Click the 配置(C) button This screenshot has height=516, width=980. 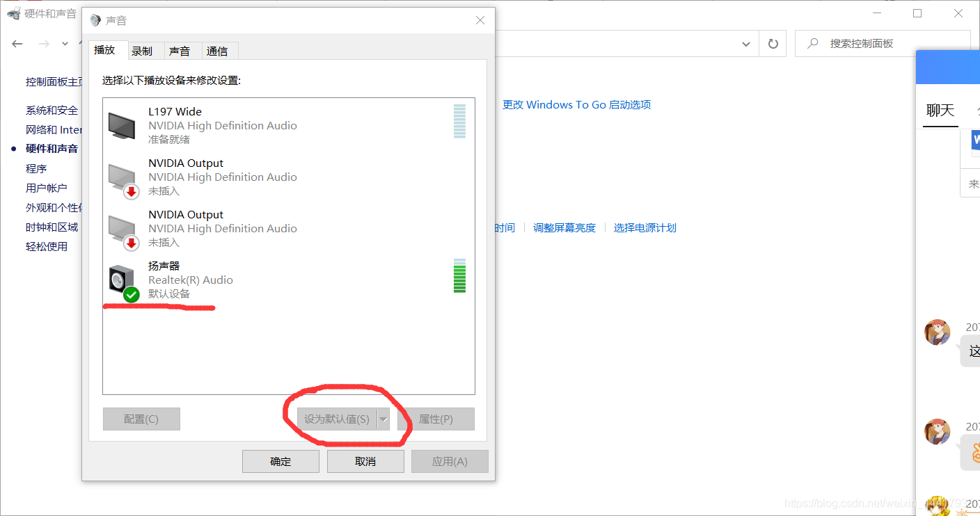[x=141, y=419]
